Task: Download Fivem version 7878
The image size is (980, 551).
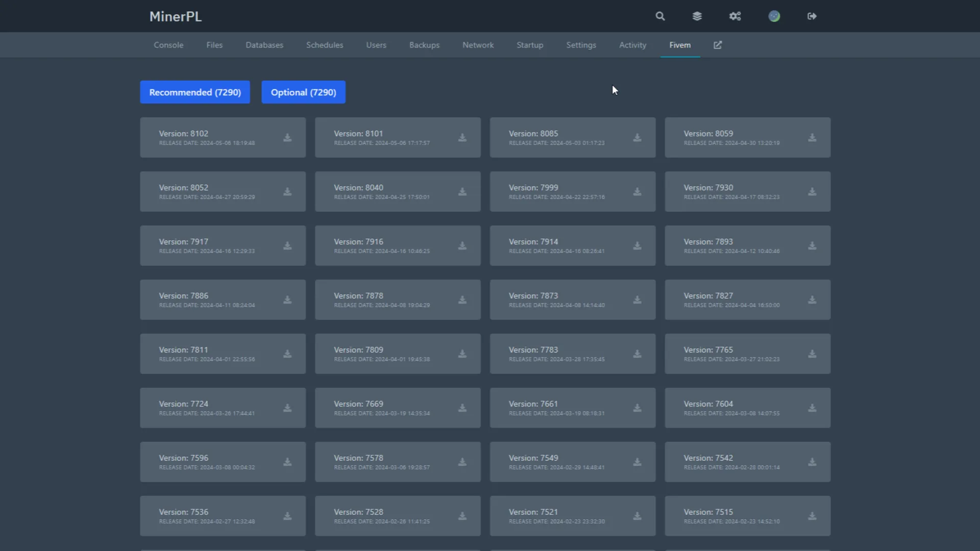Action: pyautogui.click(x=462, y=300)
